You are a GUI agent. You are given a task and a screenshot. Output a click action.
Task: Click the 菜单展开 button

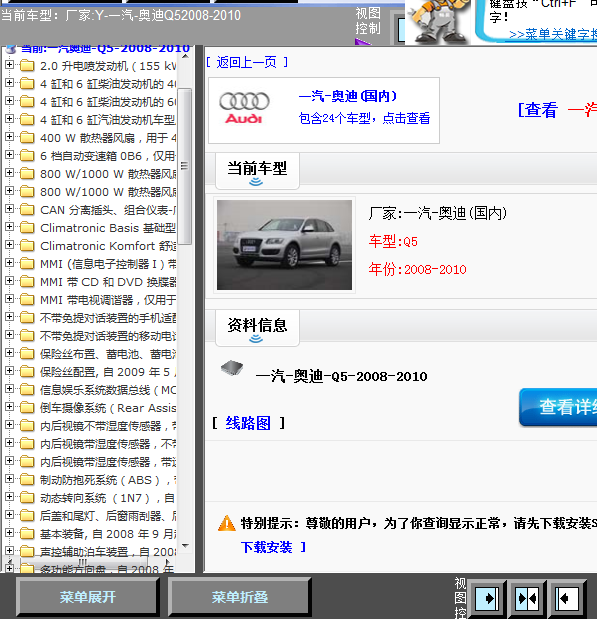(x=88, y=597)
